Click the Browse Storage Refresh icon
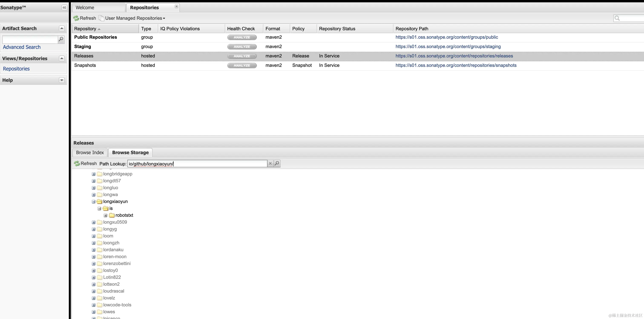Viewport: 644px width, 319px height. click(77, 164)
